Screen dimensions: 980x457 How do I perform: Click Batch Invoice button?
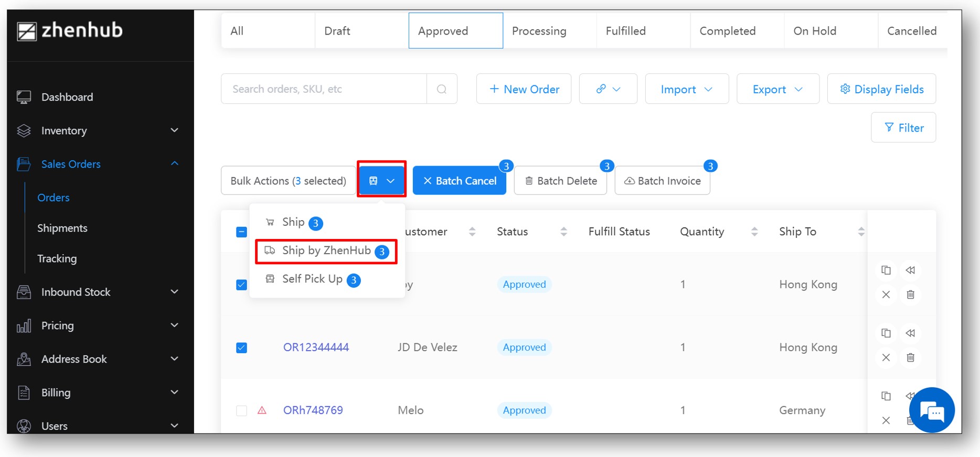[x=662, y=181]
